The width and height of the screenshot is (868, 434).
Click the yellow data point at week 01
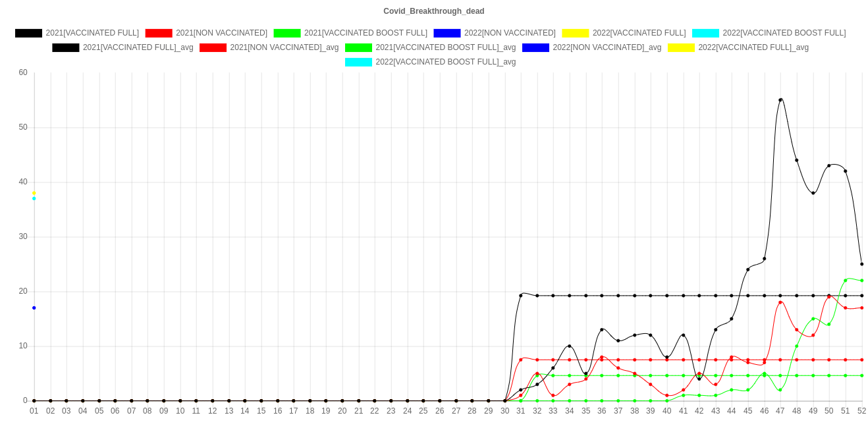tap(34, 193)
